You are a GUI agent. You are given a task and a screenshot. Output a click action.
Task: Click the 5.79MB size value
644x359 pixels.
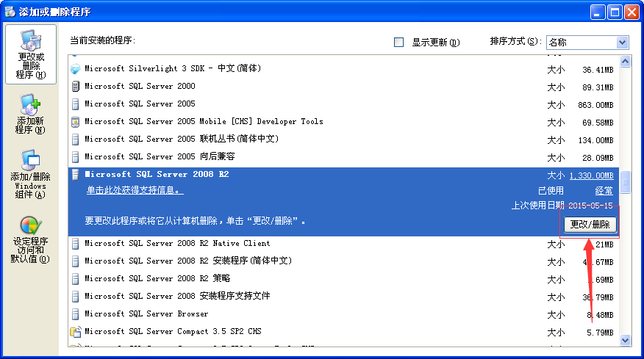600,333
